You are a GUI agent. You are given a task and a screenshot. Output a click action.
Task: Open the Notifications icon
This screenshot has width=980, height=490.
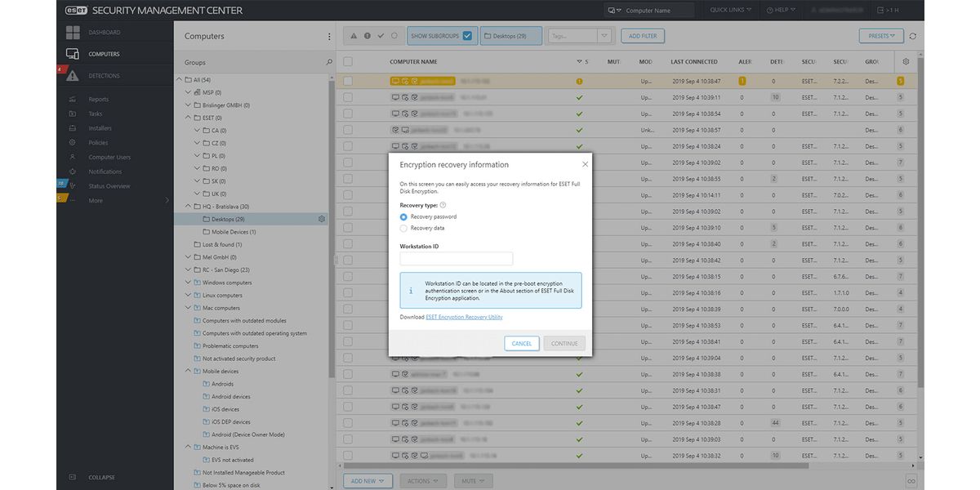[73, 171]
